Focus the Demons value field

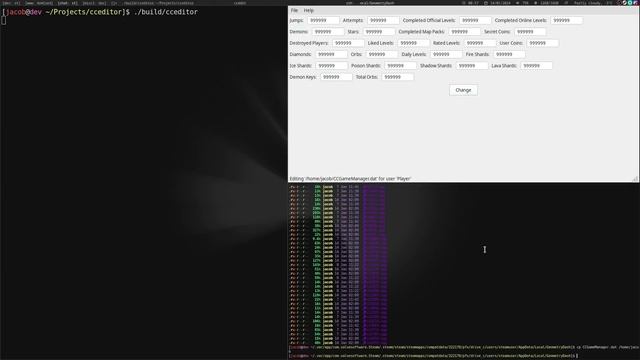point(328,32)
